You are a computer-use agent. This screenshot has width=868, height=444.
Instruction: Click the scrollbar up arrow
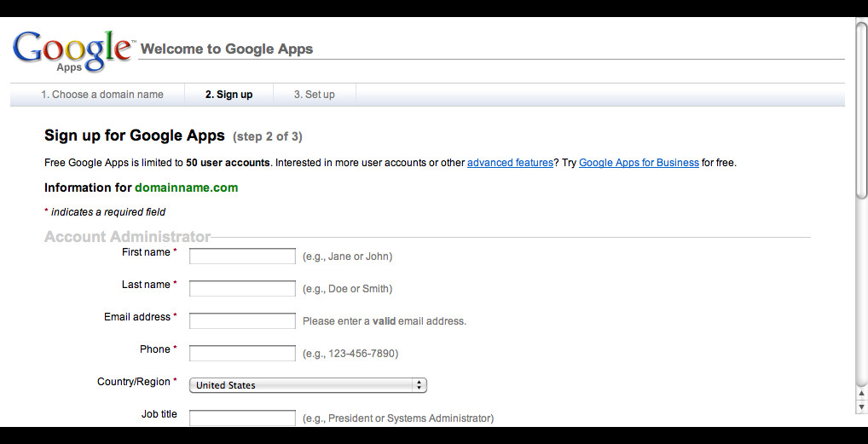(861, 393)
